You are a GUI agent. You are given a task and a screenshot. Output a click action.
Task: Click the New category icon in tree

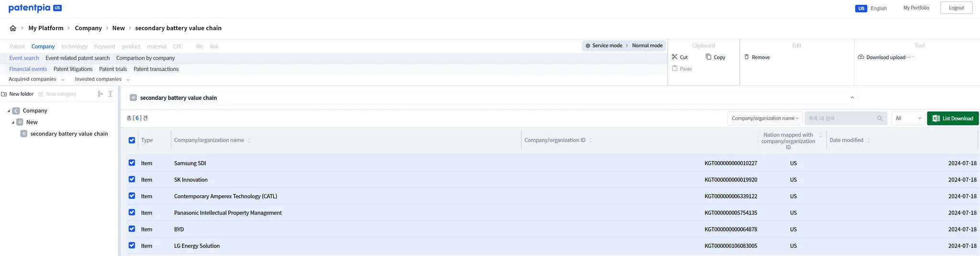[20, 122]
